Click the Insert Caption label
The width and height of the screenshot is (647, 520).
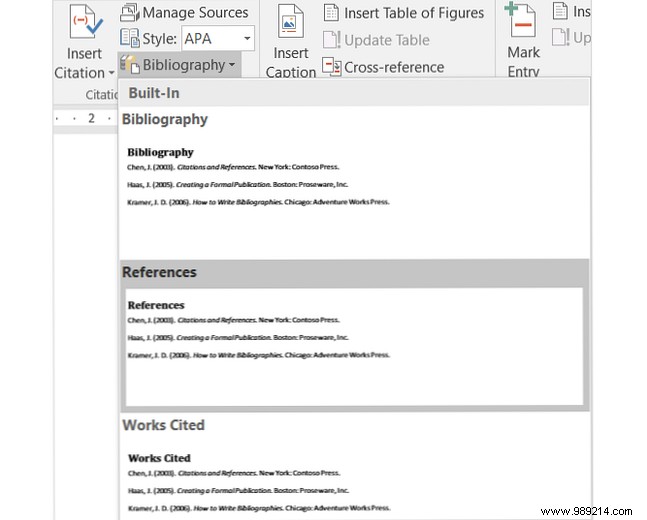(x=290, y=62)
